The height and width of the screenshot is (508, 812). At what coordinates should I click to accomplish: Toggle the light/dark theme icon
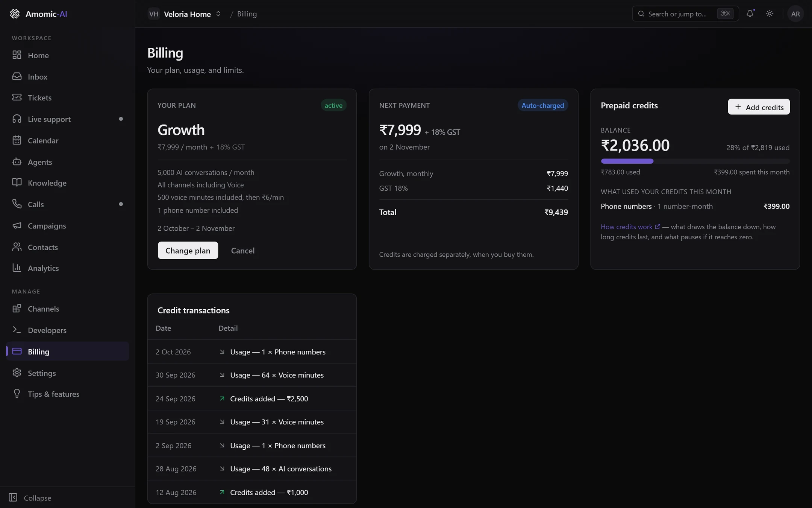pyautogui.click(x=770, y=14)
